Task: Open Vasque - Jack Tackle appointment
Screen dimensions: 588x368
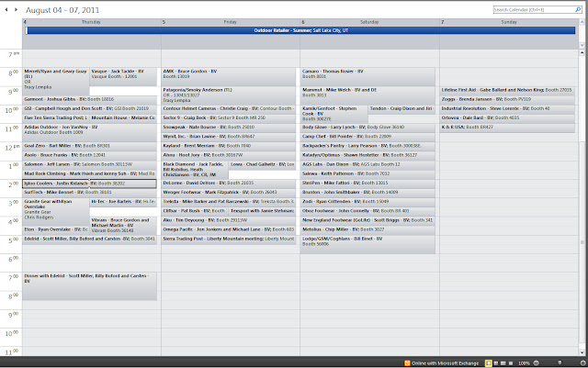Action: [123, 77]
